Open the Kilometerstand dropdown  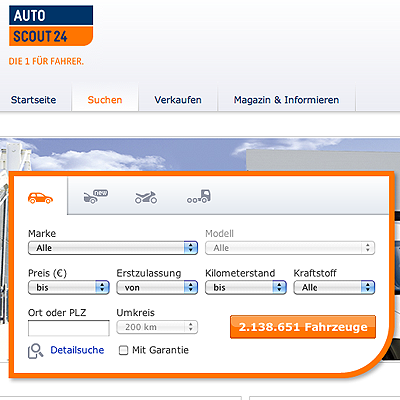(x=246, y=287)
